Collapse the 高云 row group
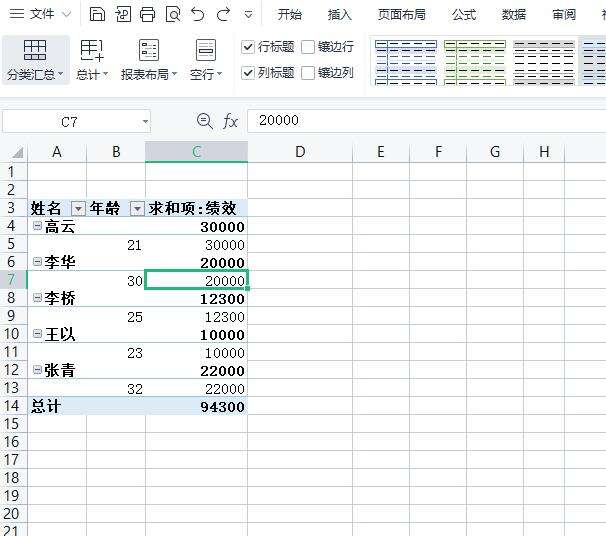The width and height of the screenshot is (606, 536). (37, 226)
